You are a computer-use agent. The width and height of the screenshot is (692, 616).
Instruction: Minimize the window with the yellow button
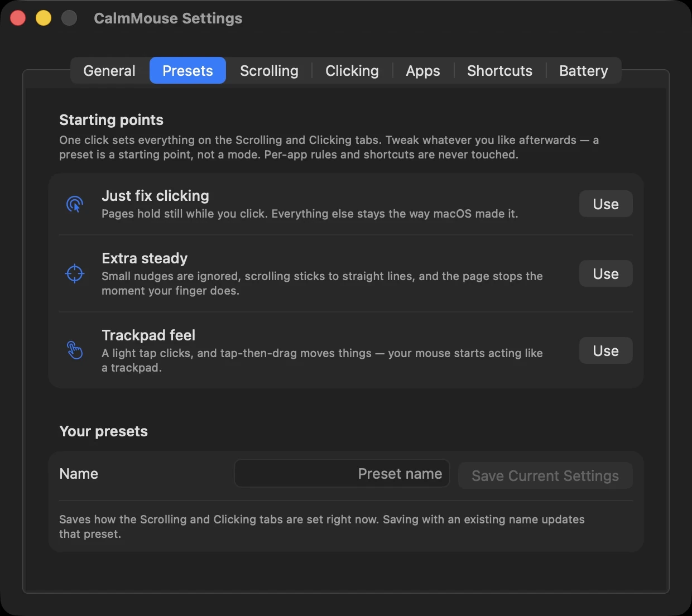coord(44,18)
